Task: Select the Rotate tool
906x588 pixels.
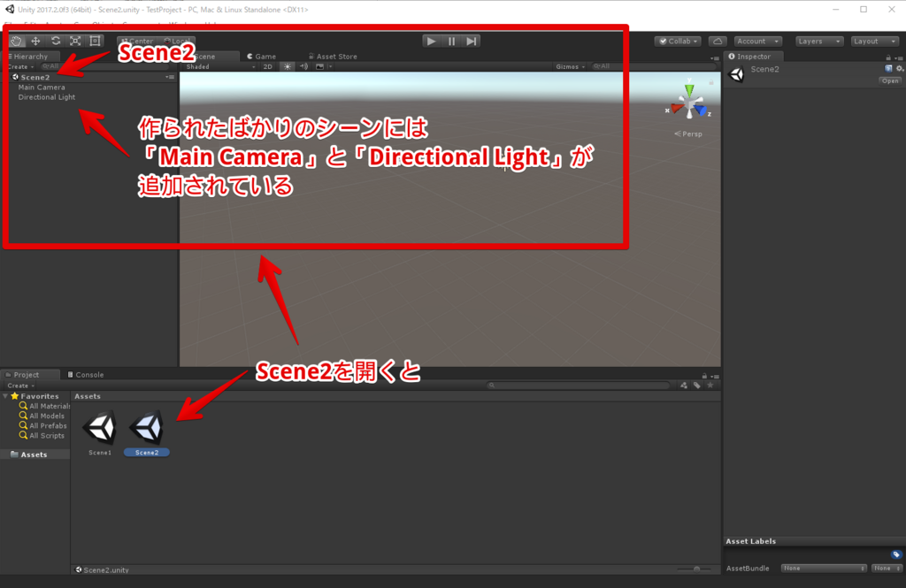Action: [x=56, y=41]
